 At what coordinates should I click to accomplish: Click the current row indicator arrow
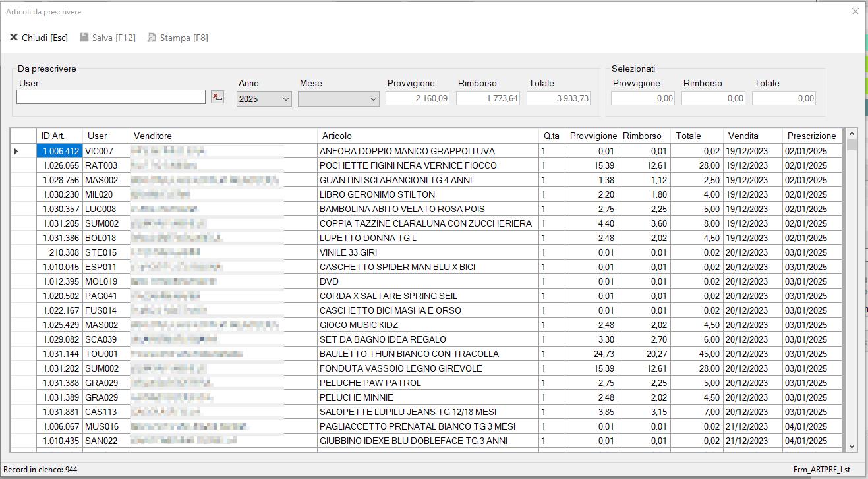(16, 151)
